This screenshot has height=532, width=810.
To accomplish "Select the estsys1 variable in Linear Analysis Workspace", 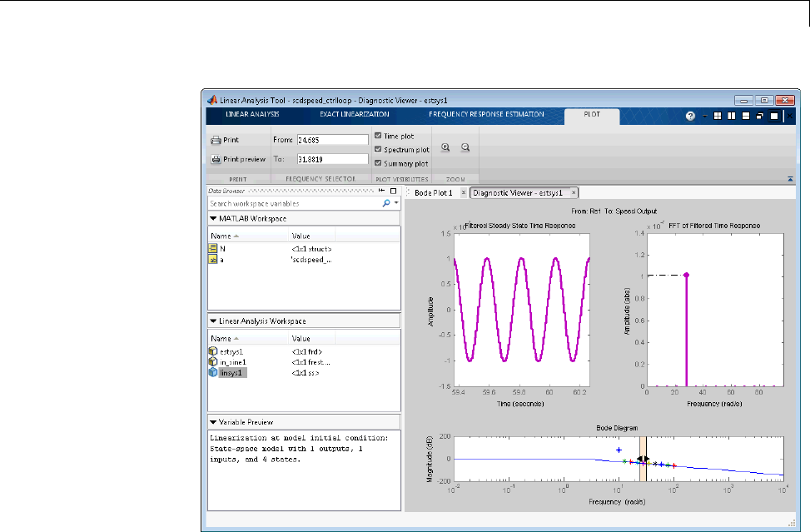I will [x=230, y=352].
